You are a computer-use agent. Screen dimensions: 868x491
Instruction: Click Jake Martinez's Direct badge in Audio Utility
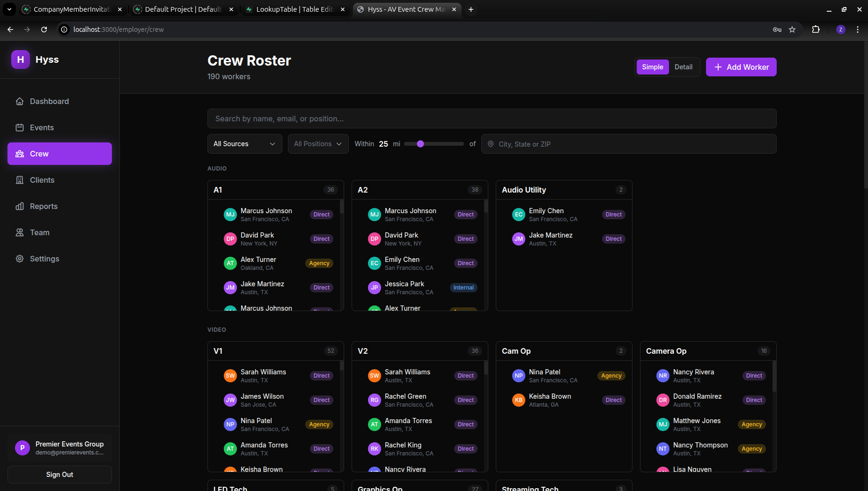(614, 239)
